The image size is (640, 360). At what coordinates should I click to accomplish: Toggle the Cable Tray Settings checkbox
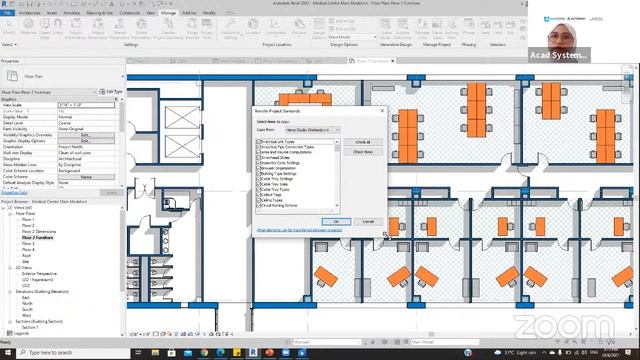tap(258, 179)
